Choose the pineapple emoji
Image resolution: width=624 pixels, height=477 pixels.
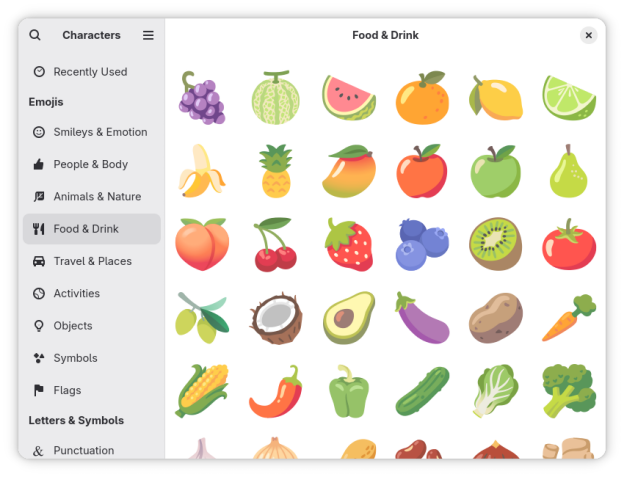click(x=275, y=171)
